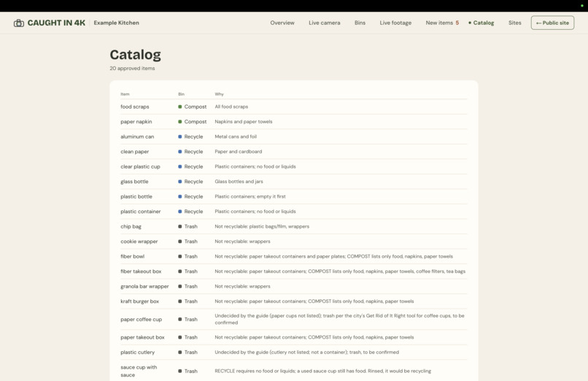Click the '20 approved items' count

[132, 69]
